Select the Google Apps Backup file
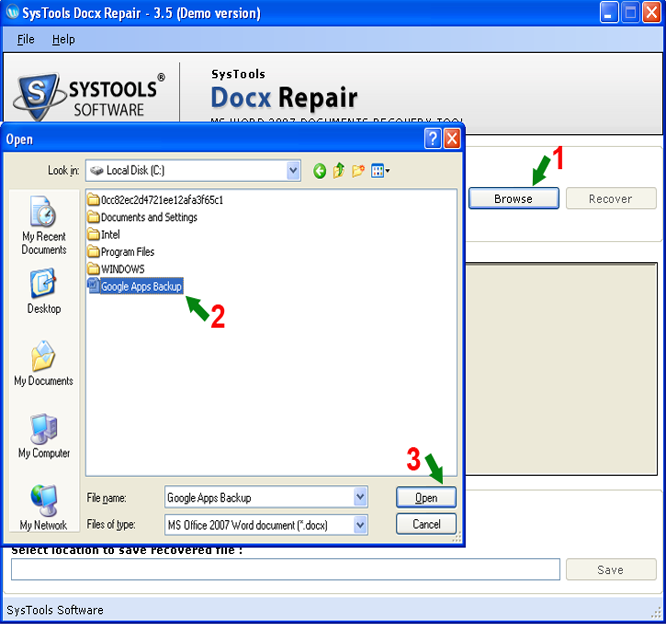Viewport: 666px width, 628px height. click(x=140, y=287)
